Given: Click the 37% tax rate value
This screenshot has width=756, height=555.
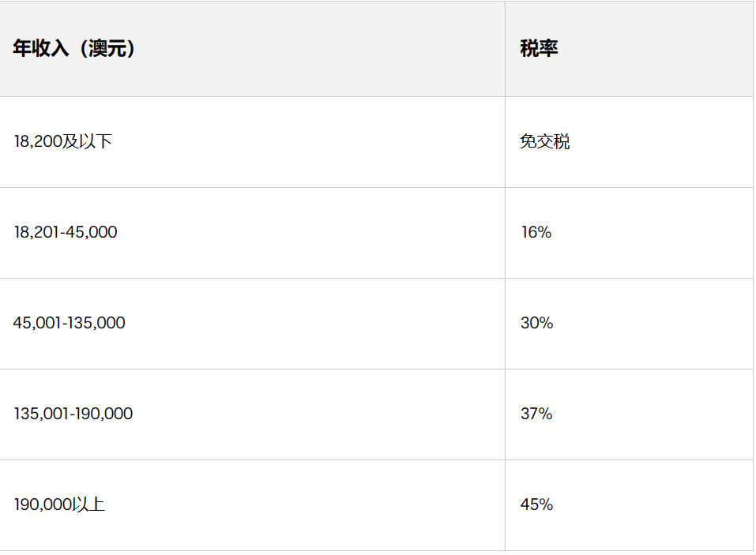Looking at the screenshot, I should pos(536,414).
